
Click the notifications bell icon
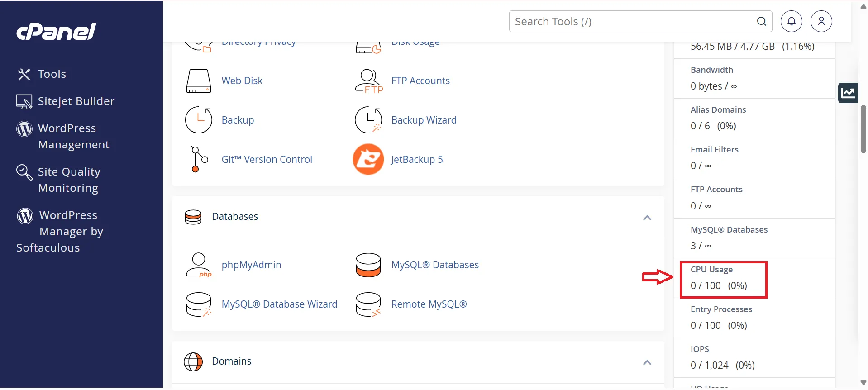(791, 21)
